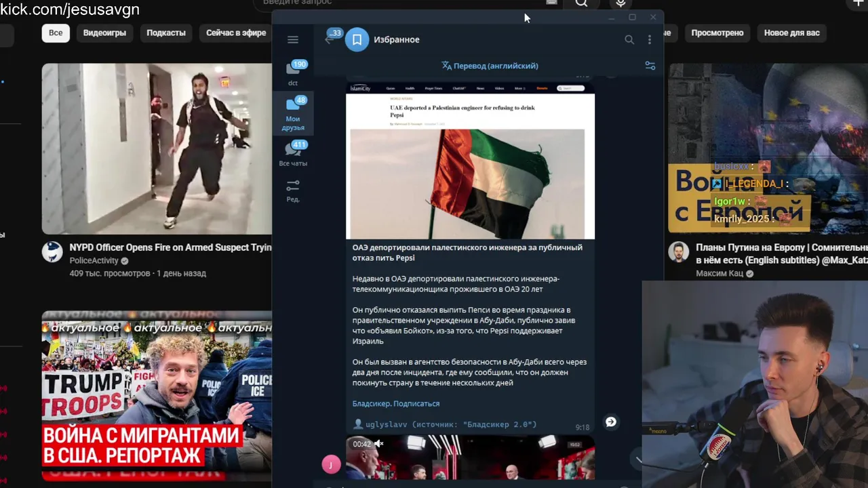868x488 pixels.
Task: Open the PoliceActivity channel name
Action: coord(94,261)
